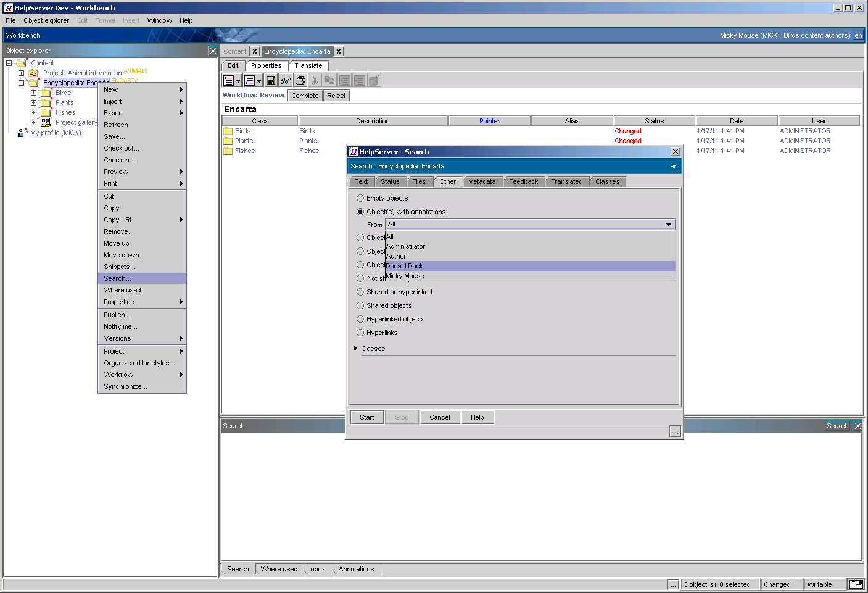Click the copy pages toolbar icon
The width and height of the screenshot is (868, 593).
pyautogui.click(x=329, y=80)
